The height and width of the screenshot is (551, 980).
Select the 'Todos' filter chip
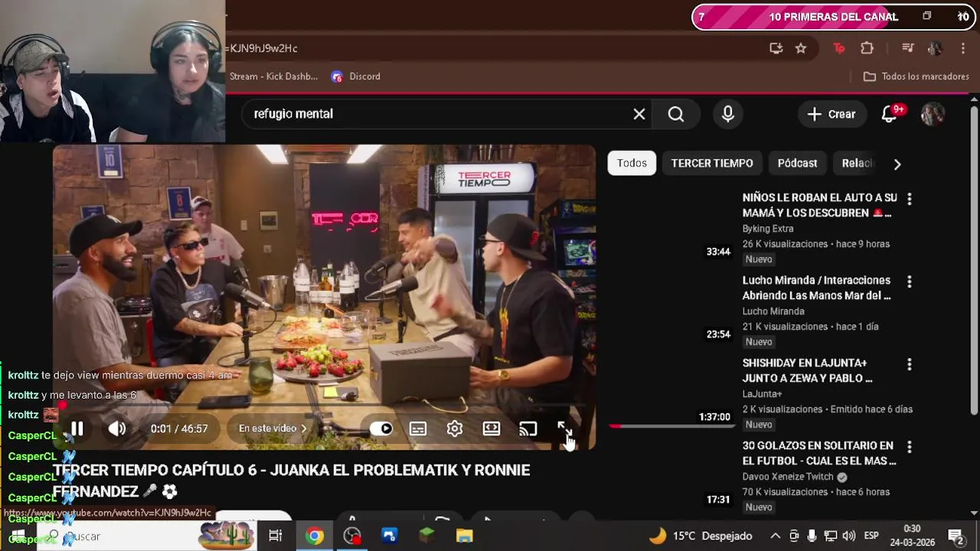(x=632, y=163)
